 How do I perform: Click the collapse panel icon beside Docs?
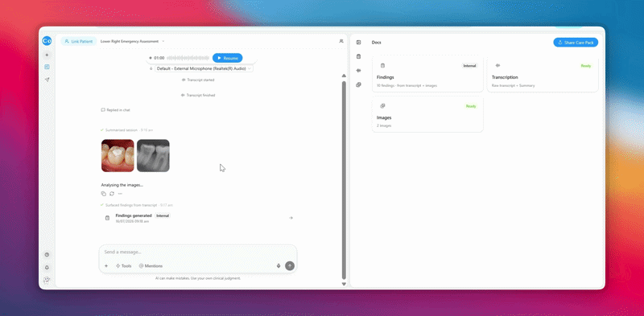click(x=358, y=43)
